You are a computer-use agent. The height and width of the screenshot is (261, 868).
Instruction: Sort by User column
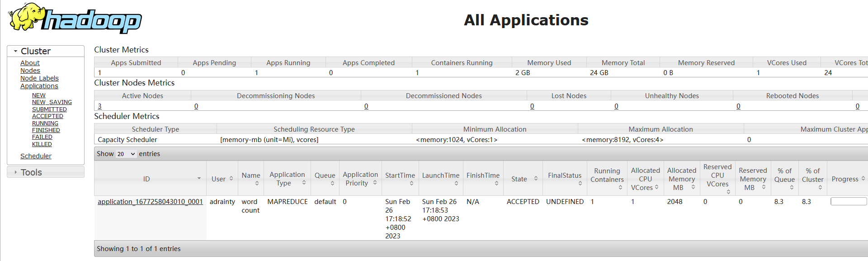pyautogui.click(x=222, y=179)
